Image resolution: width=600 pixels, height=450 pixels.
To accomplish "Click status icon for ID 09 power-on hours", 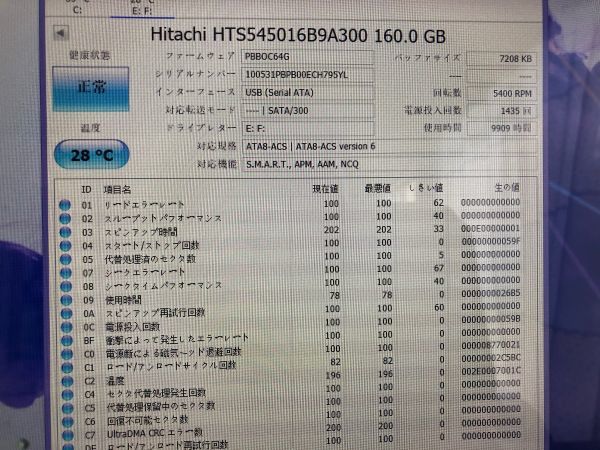I will coord(66,300).
